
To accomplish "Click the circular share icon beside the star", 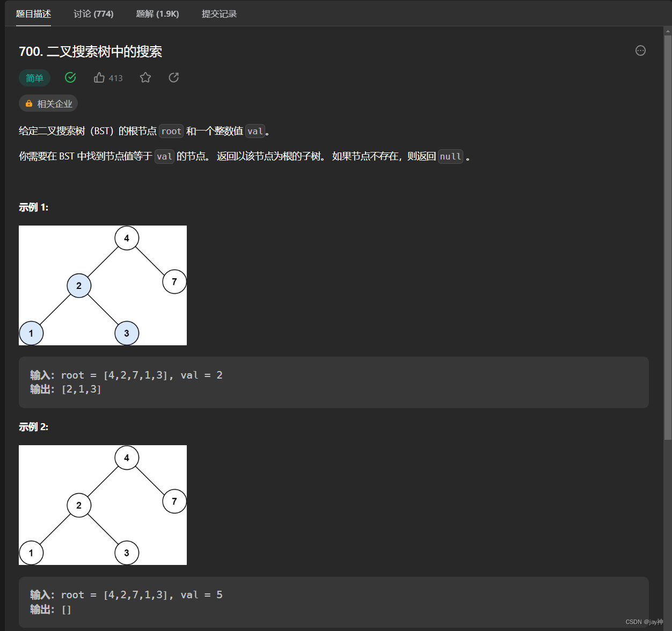I will coord(173,77).
